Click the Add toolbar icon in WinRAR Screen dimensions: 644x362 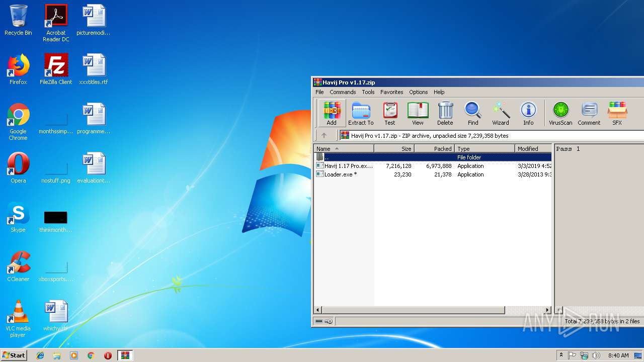tap(332, 113)
